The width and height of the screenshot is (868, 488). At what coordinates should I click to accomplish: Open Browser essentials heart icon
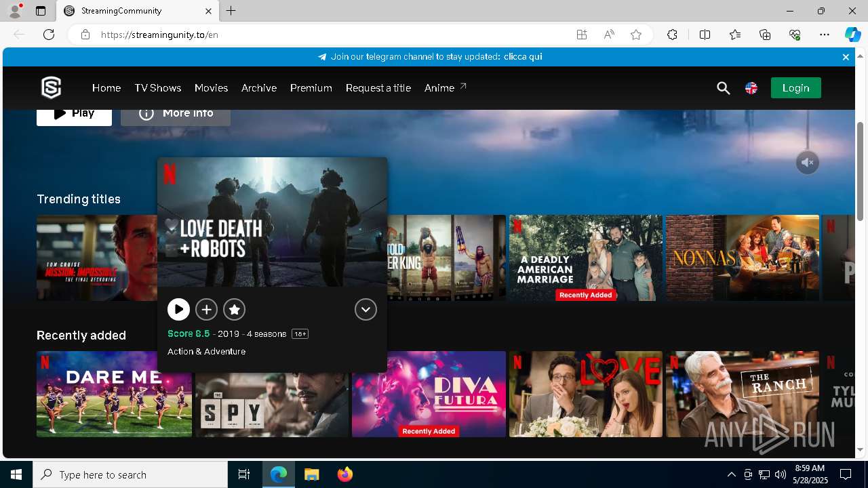pyautogui.click(x=795, y=35)
